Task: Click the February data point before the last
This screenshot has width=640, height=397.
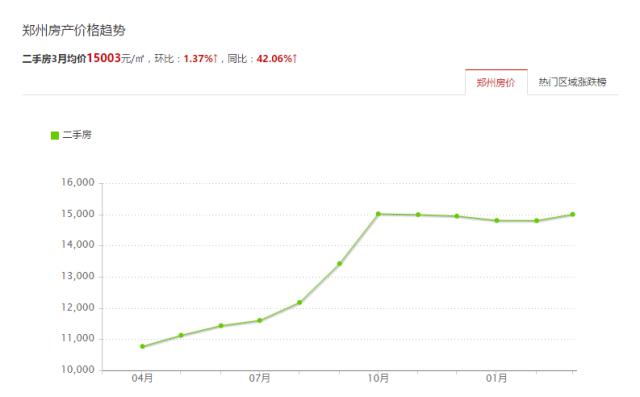Action: (x=537, y=221)
